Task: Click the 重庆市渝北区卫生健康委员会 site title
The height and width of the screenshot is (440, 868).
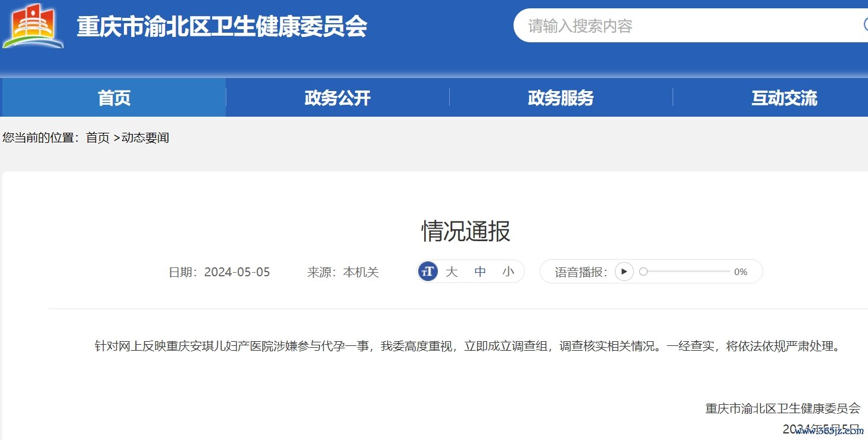Action: (x=222, y=26)
